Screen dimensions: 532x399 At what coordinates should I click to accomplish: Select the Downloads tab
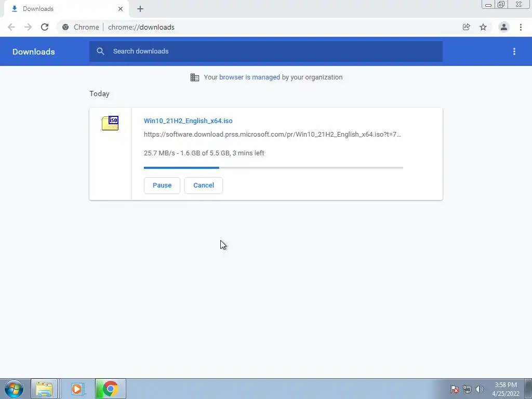click(66, 9)
